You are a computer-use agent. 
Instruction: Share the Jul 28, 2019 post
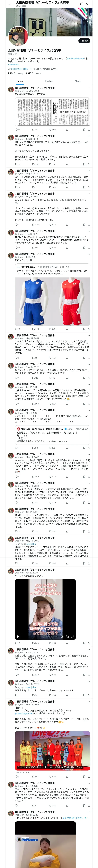tap(89, 164)
